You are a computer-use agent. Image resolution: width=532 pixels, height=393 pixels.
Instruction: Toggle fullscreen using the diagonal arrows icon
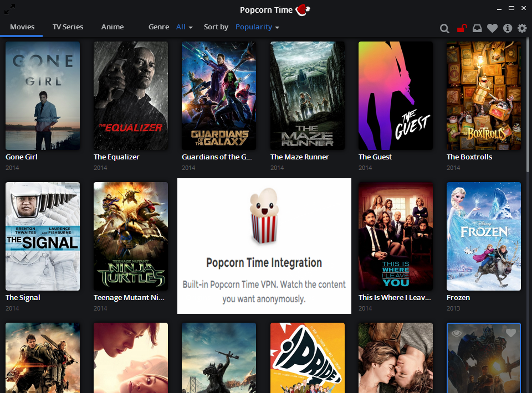point(9,9)
